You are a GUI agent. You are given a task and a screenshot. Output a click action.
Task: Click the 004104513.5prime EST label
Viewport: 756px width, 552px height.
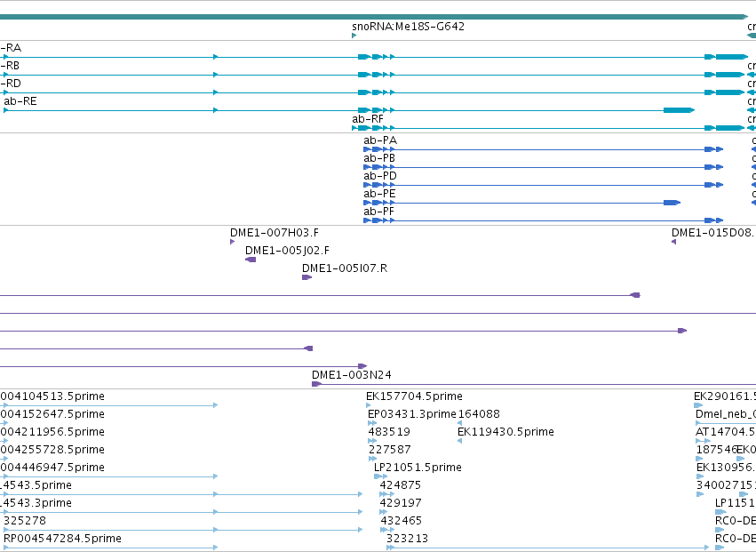point(52,396)
